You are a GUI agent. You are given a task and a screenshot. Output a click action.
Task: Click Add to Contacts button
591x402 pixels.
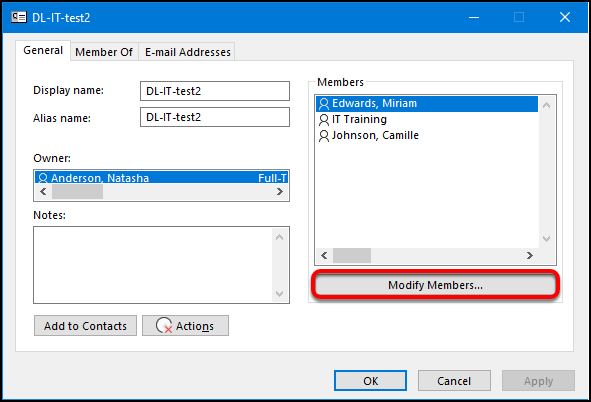point(86,326)
